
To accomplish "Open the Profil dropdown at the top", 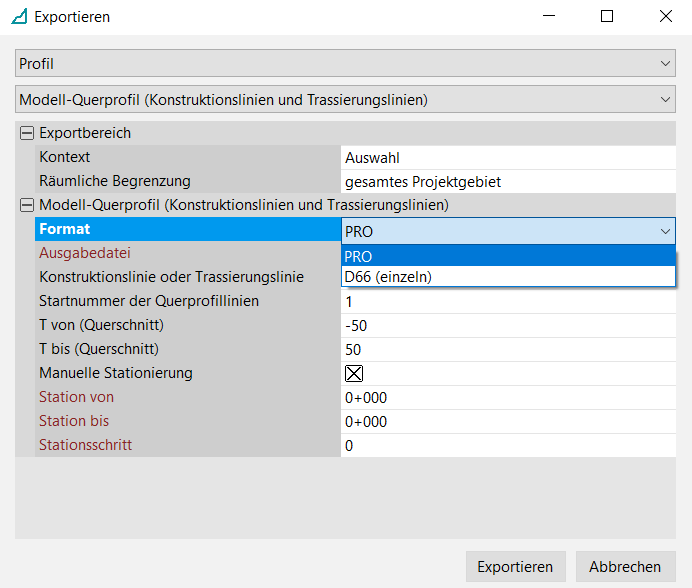I will pyautogui.click(x=345, y=64).
